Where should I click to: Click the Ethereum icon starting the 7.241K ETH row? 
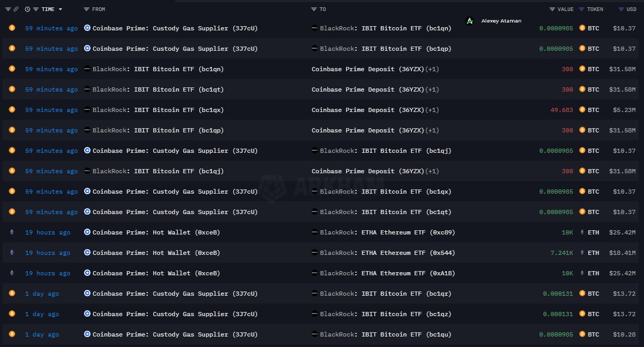12,253
